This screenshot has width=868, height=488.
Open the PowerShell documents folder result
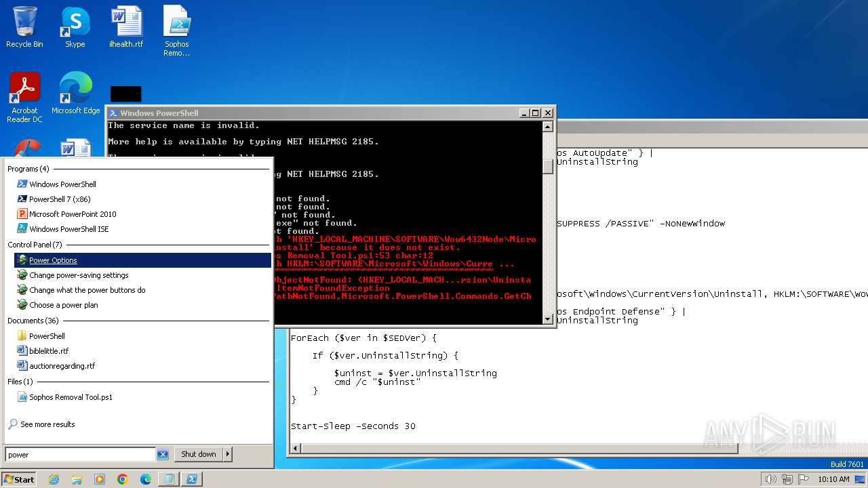tap(47, 336)
